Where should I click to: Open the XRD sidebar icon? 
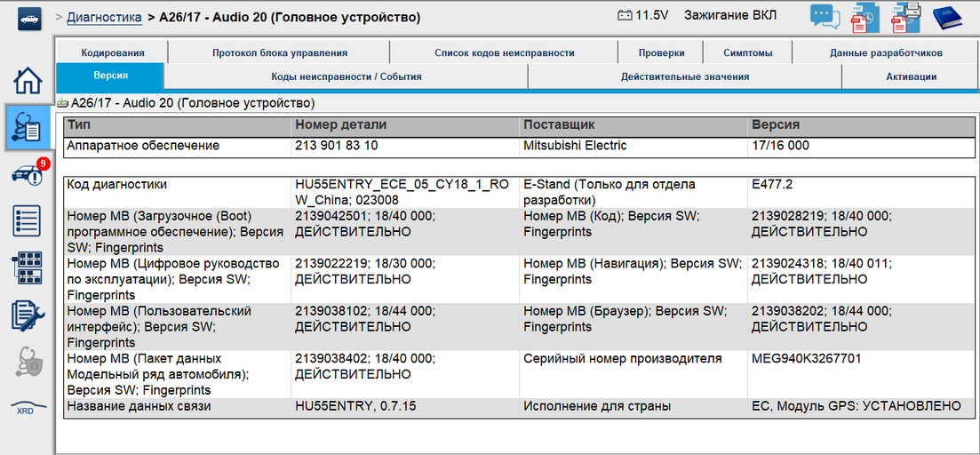(28, 408)
